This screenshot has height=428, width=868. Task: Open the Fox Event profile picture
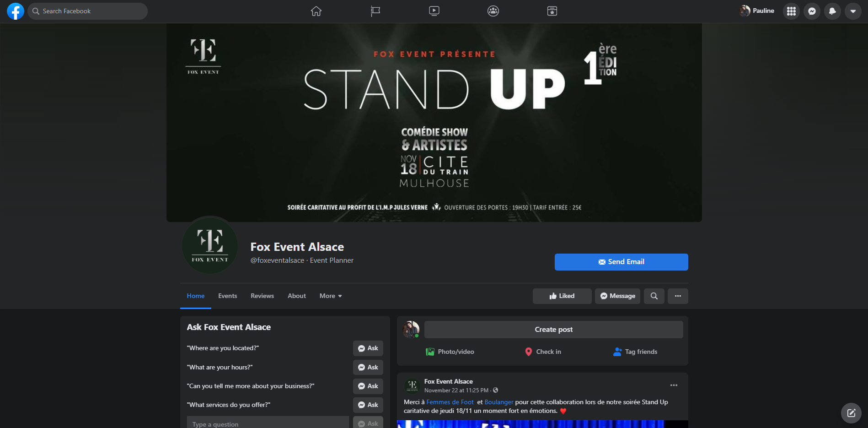[210, 246]
